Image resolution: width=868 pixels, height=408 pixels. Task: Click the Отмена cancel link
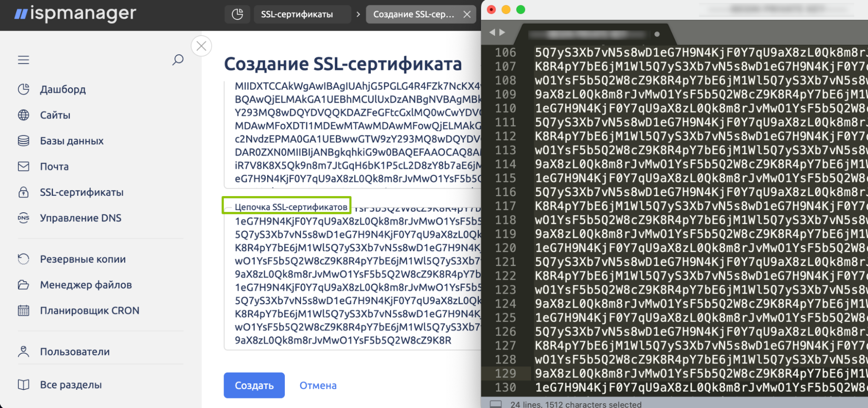pos(318,385)
